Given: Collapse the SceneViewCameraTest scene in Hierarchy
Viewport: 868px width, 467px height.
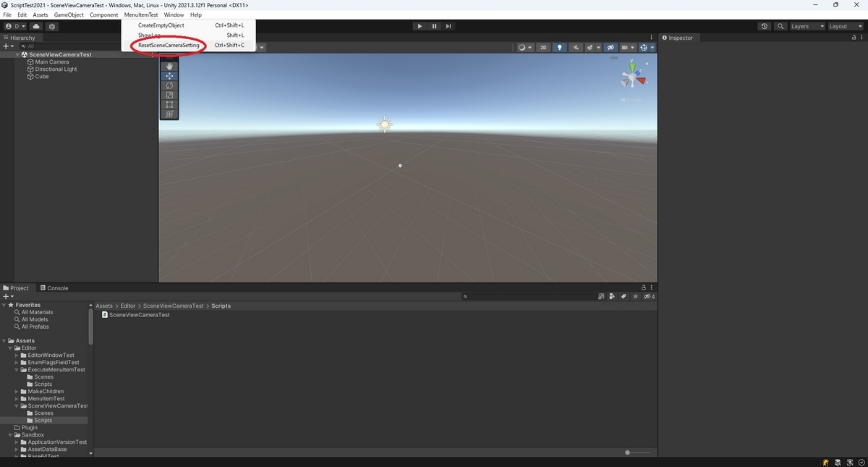Looking at the screenshot, I should (17, 54).
